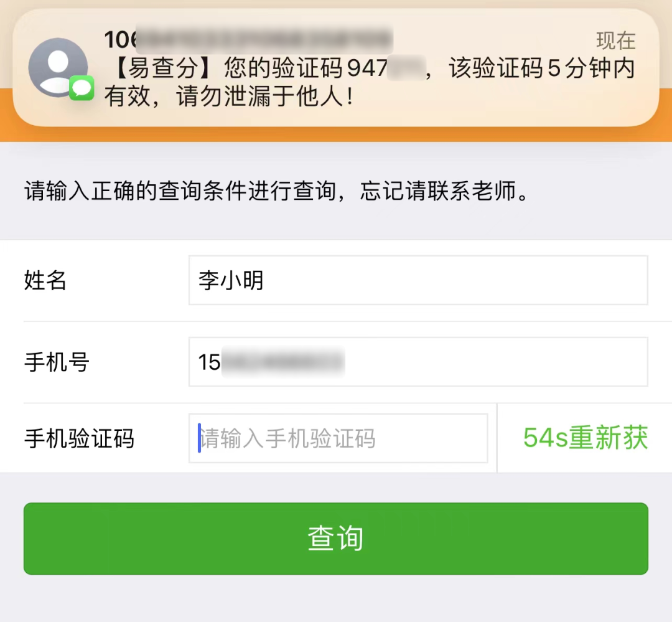
Task: Tap the blurred phone number after 15
Action: [x=283, y=362]
